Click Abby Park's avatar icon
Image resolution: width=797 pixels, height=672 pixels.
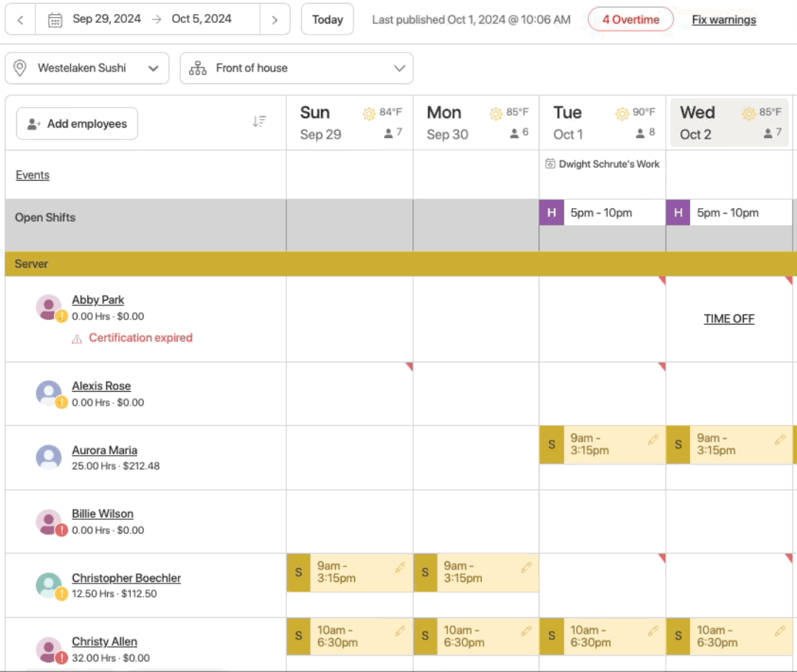coord(49,308)
